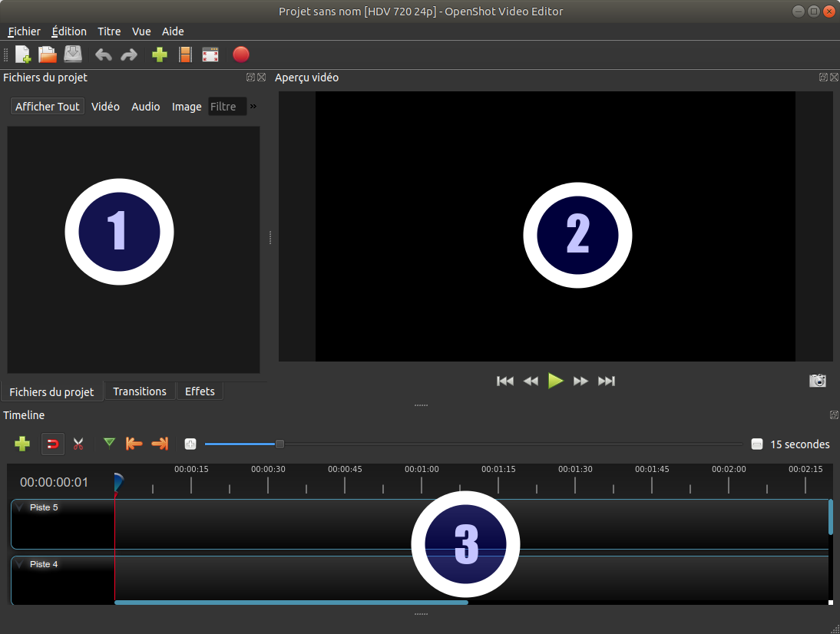This screenshot has height=634, width=840.
Task: Click the green plus Import Files icon
Action: pos(160,54)
